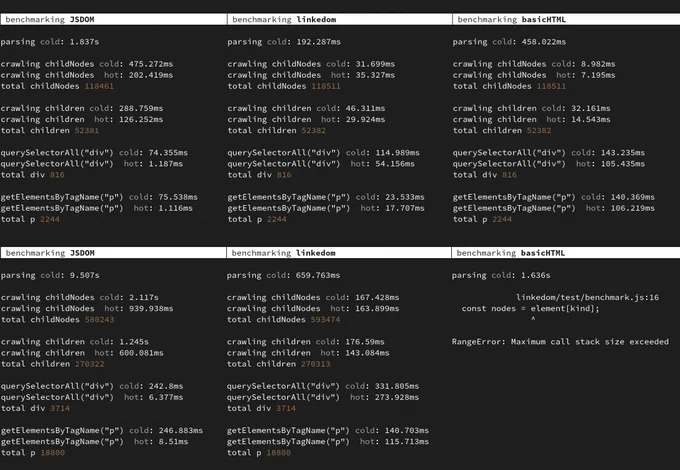Select querySelectorAll cold value 114.989ms
The image size is (680, 470).
pyautogui.click(x=397, y=153)
